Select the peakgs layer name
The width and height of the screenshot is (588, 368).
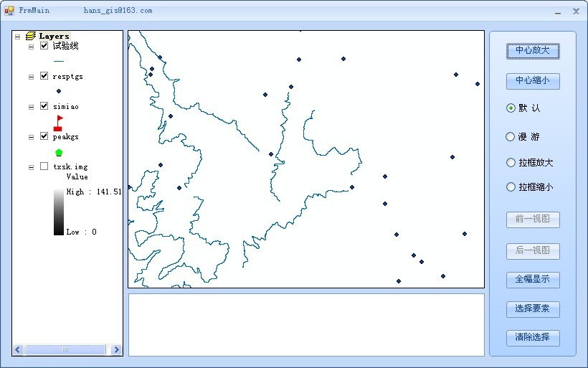pyautogui.click(x=66, y=137)
